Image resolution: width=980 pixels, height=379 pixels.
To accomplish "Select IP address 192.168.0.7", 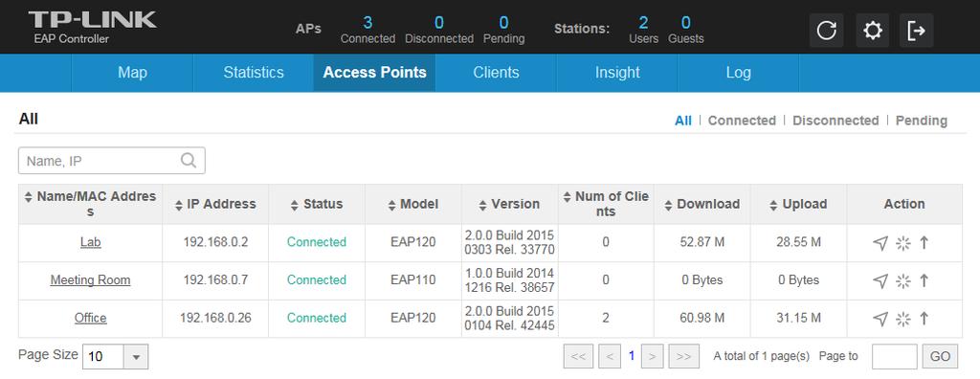I will tap(215, 279).
